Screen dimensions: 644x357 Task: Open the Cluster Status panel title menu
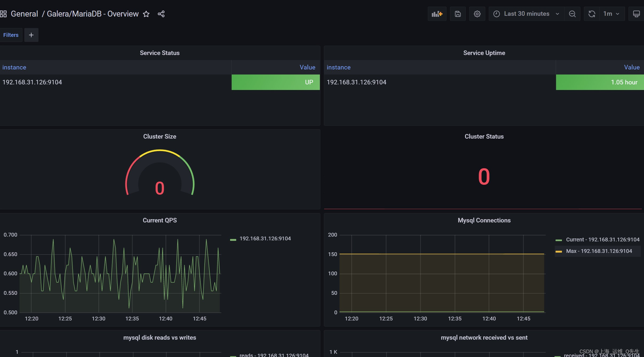click(484, 136)
